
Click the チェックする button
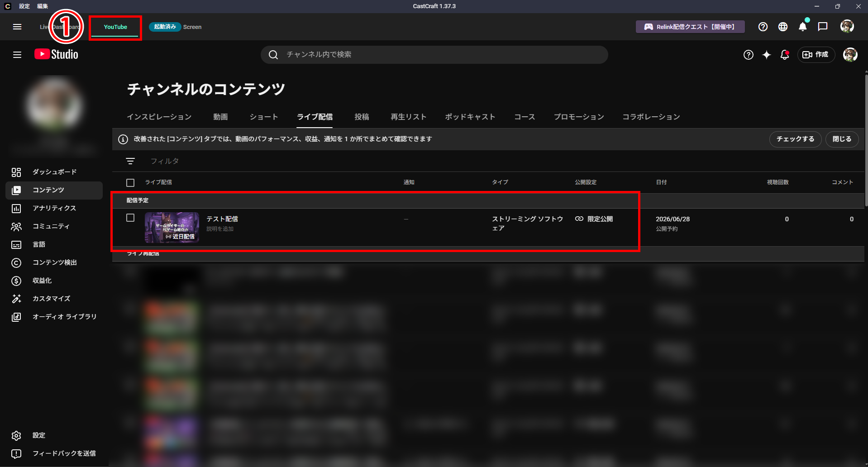(x=795, y=139)
